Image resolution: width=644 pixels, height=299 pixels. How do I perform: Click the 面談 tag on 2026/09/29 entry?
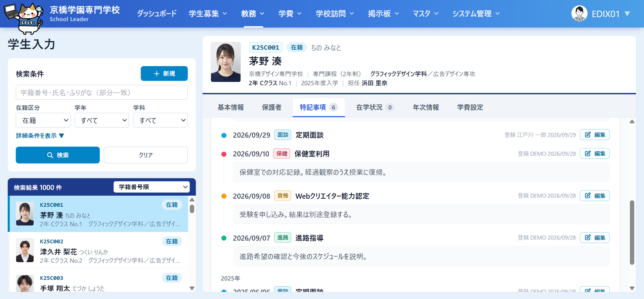[x=283, y=135]
